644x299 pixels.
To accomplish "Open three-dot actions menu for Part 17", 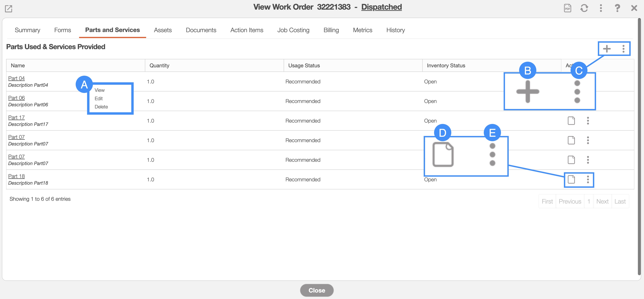I will click(588, 121).
